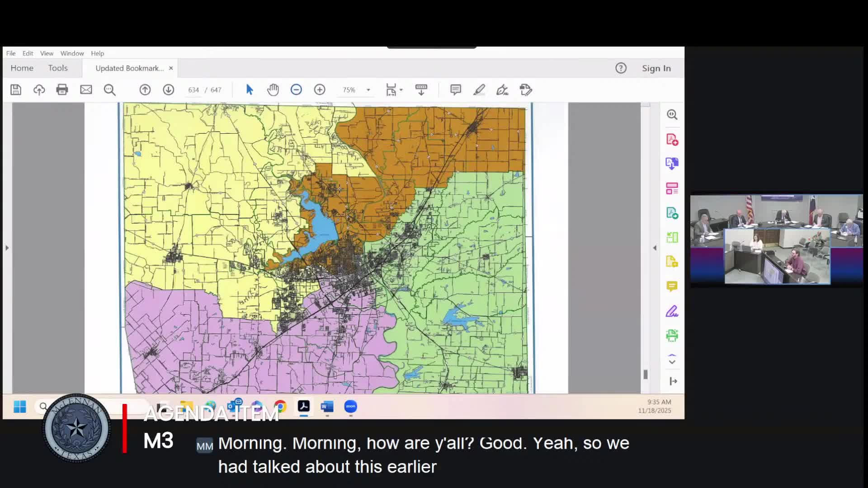
Task: Expand the left navigation pane arrow
Action: (7, 248)
